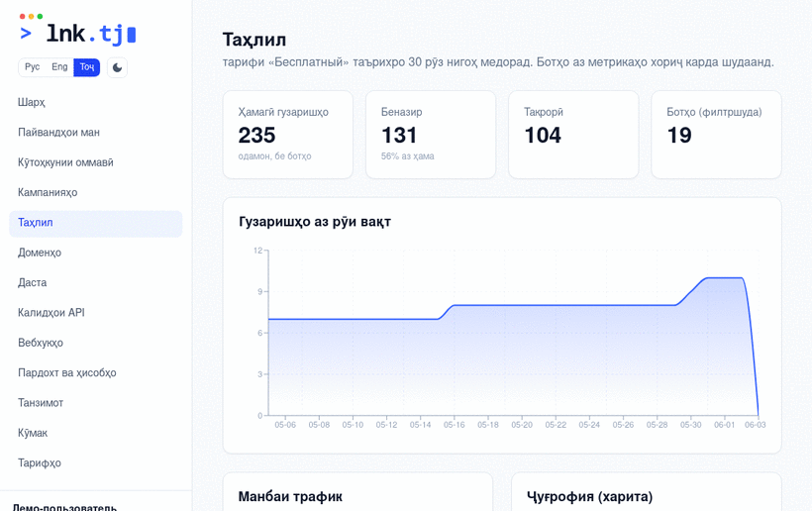The image size is (812, 511).
Task: Click the Беназир 131 card
Action: coord(431,135)
